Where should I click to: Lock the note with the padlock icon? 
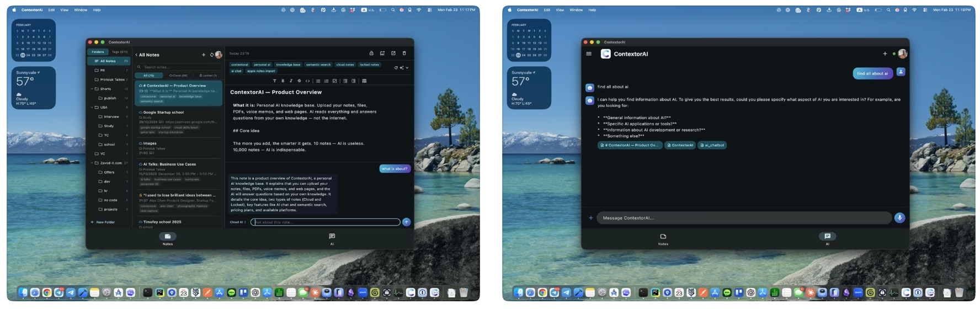click(x=371, y=54)
